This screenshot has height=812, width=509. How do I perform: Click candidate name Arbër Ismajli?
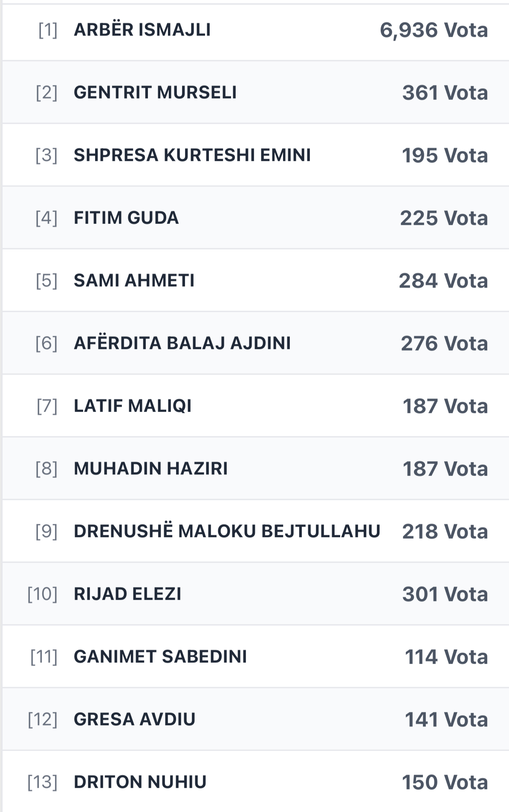point(142,30)
